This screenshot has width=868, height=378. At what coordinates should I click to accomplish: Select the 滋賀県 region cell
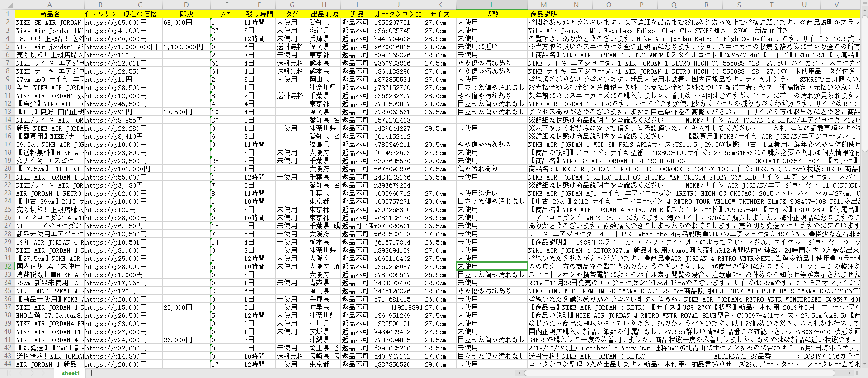324,30
